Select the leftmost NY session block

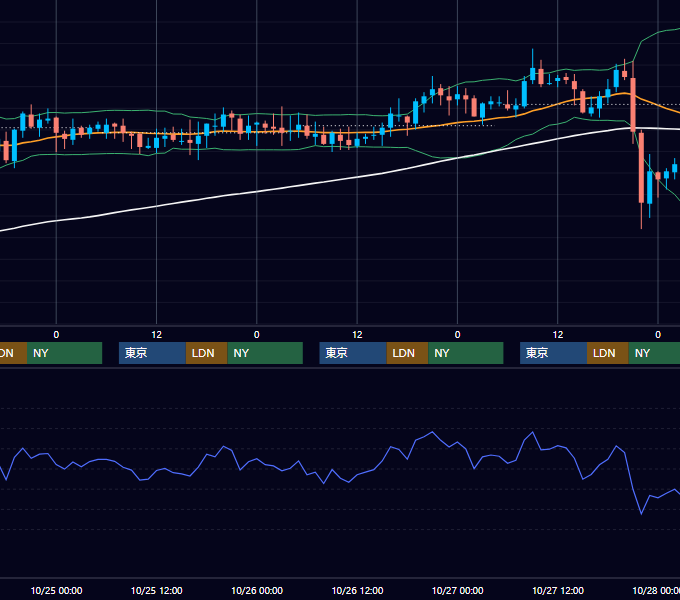(65, 353)
